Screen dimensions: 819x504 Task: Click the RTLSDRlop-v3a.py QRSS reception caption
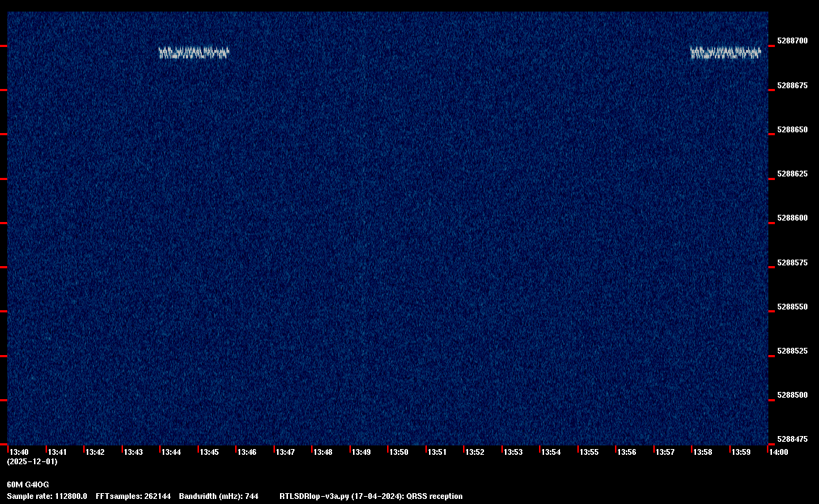pos(371,496)
